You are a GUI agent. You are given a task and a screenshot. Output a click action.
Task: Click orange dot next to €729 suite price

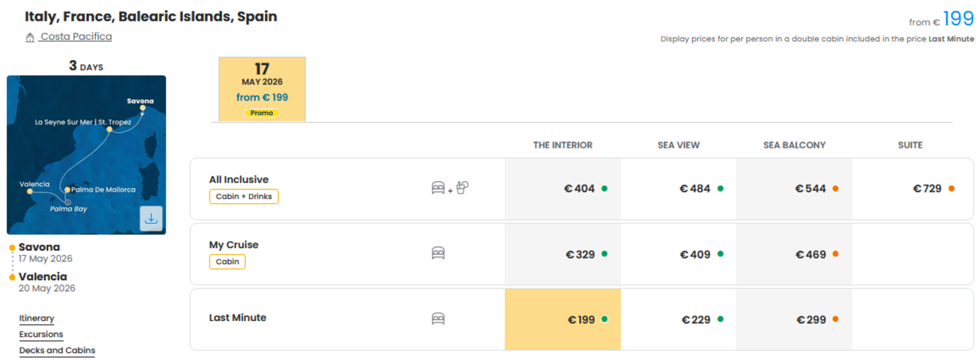point(952,189)
